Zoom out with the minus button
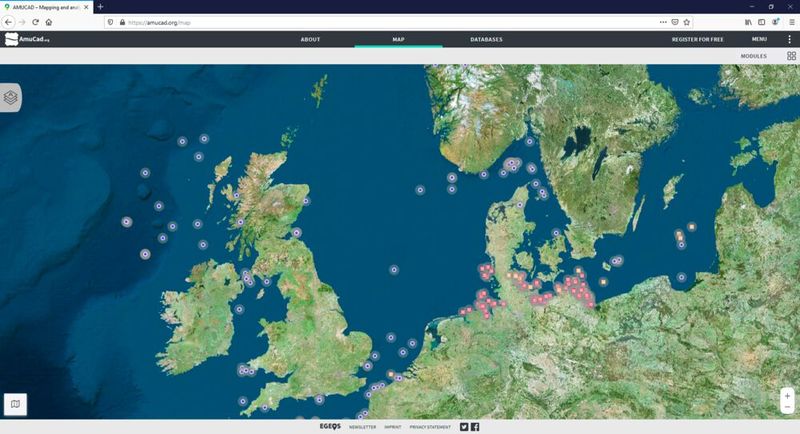 [787, 407]
